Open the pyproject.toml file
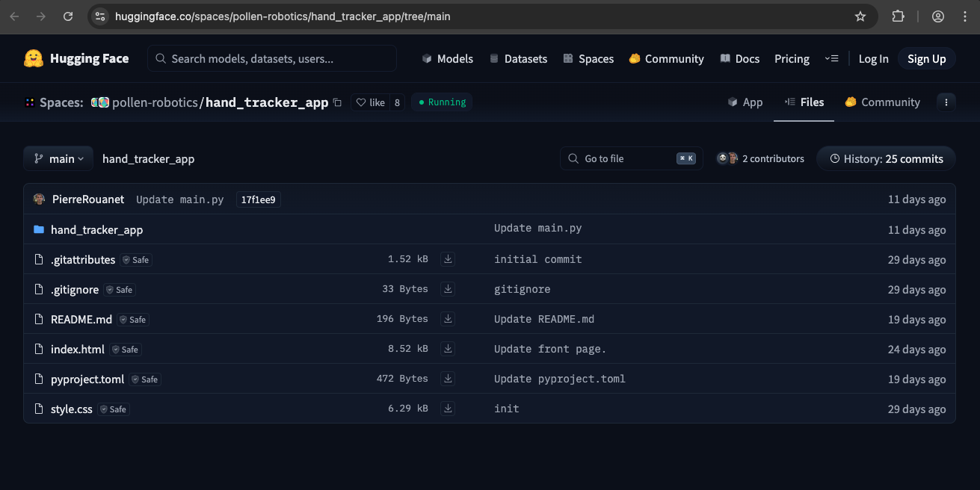The width and height of the screenshot is (980, 490). tap(87, 379)
